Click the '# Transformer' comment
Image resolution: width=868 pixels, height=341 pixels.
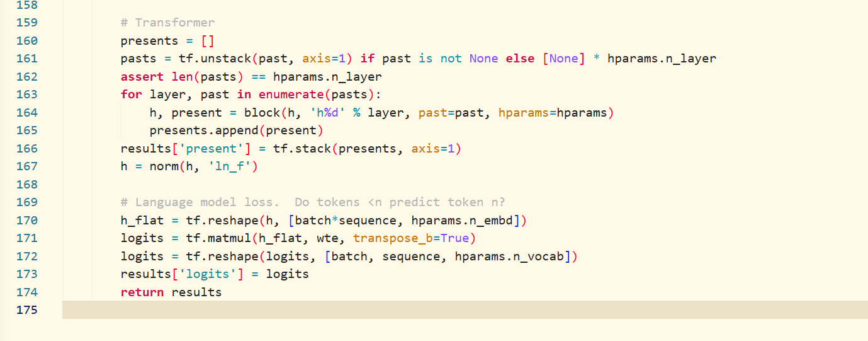pyautogui.click(x=168, y=23)
